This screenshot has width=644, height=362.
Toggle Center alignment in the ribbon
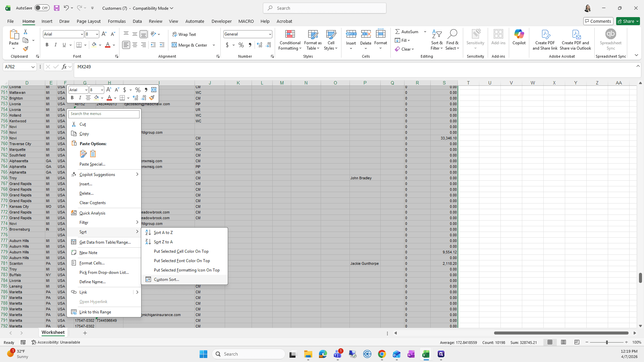[x=135, y=45]
